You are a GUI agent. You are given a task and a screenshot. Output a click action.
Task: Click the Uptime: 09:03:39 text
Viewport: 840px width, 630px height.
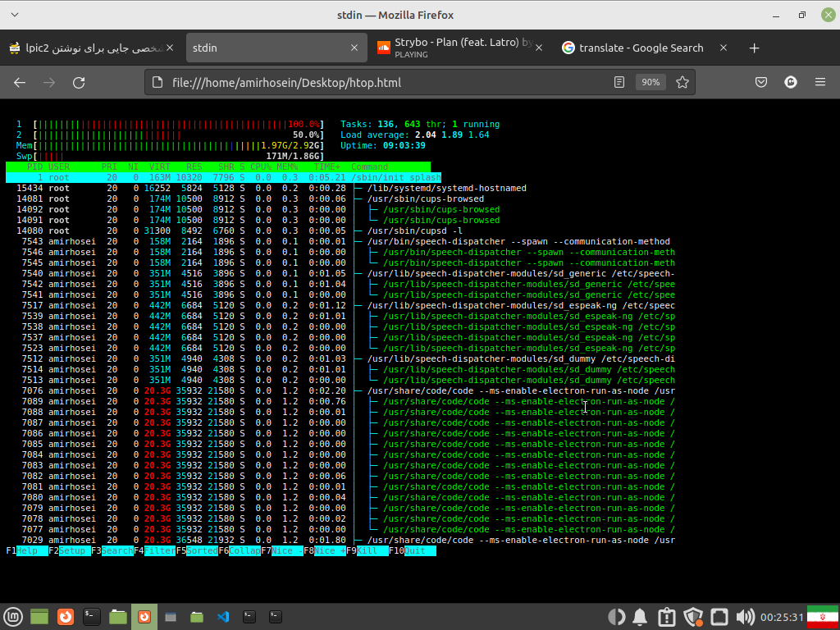tap(383, 146)
